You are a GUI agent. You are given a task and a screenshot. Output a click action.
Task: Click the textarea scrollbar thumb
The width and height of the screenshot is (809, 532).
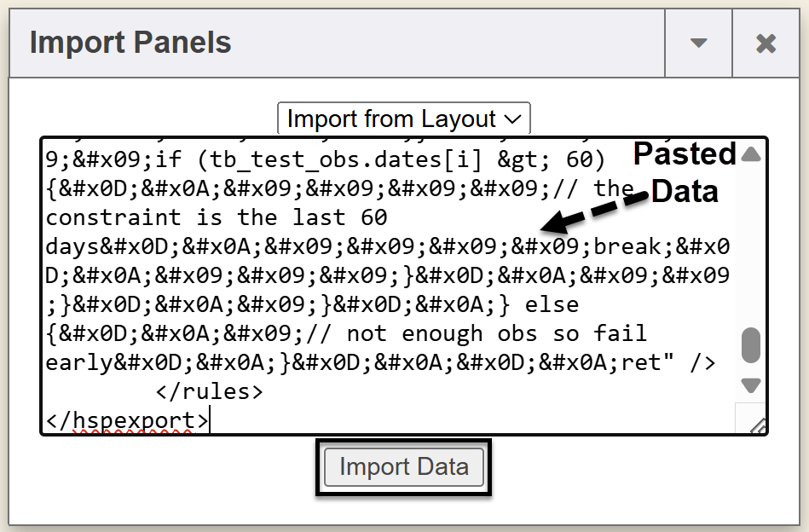750,344
